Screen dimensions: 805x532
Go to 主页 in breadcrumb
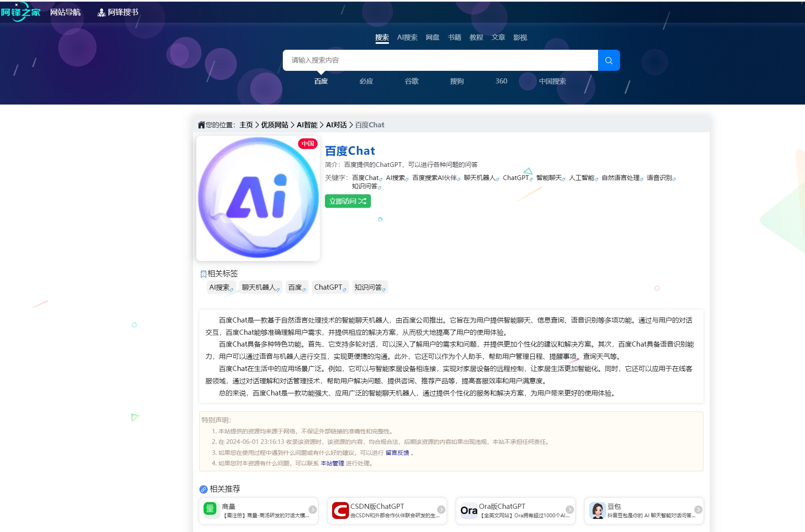point(246,125)
